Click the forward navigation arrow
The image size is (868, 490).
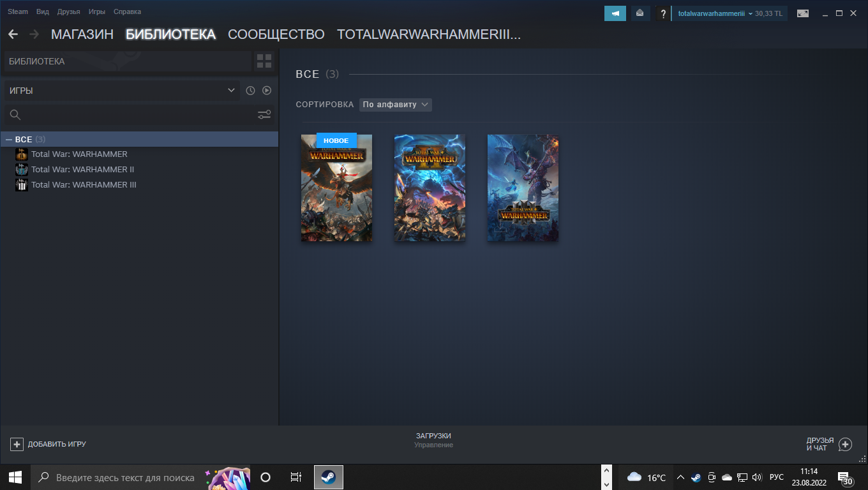pyautogui.click(x=34, y=34)
